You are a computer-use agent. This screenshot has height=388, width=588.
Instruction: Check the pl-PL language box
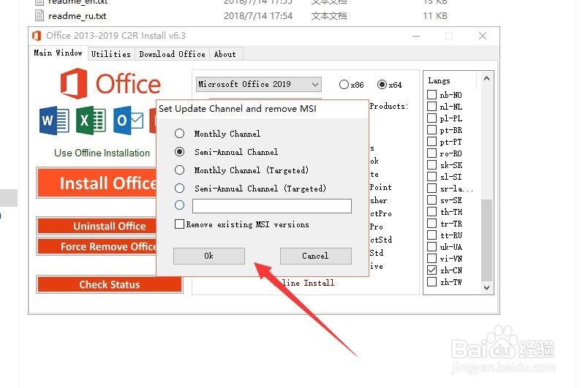click(x=432, y=118)
